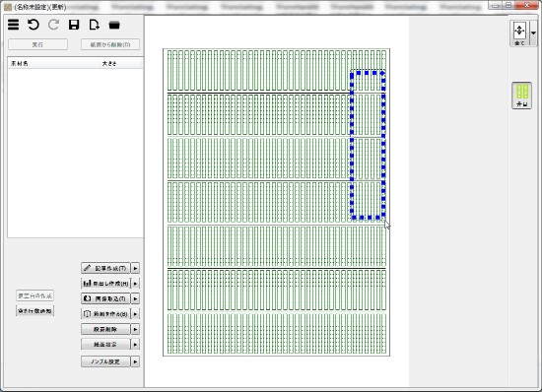The height and width of the screenshot is (392, 542).
Task: Click the ノンブル設定 button
Action: point(105,361)
